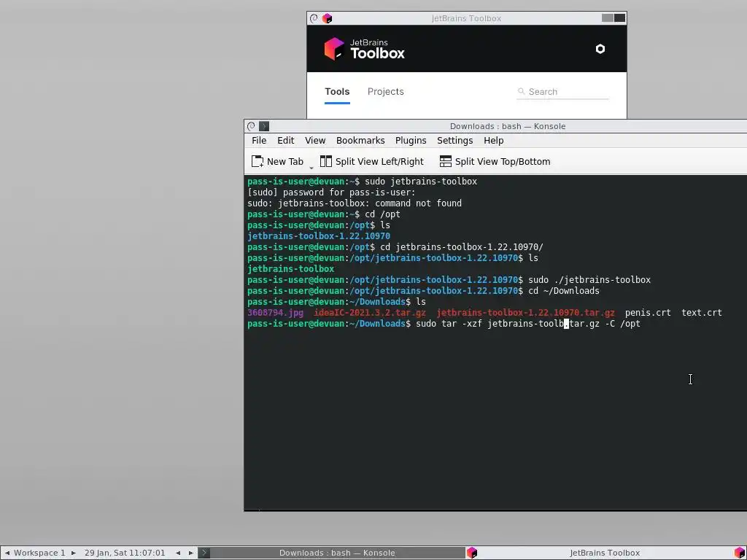Open the Plugins menu
This screenshot has width=747, height=560.
pyautogui.click(x=411, y=141)
